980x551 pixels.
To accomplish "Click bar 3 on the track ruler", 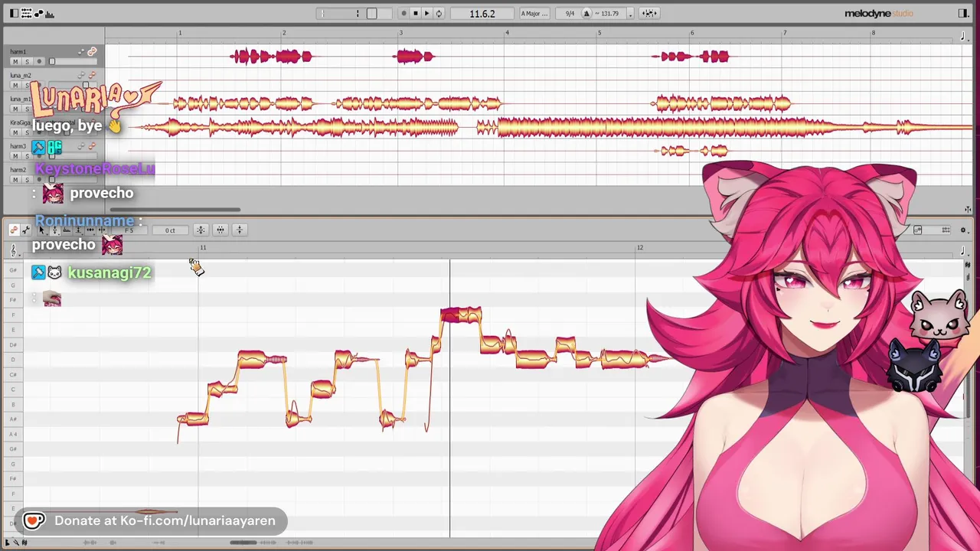I will (400, 33).
